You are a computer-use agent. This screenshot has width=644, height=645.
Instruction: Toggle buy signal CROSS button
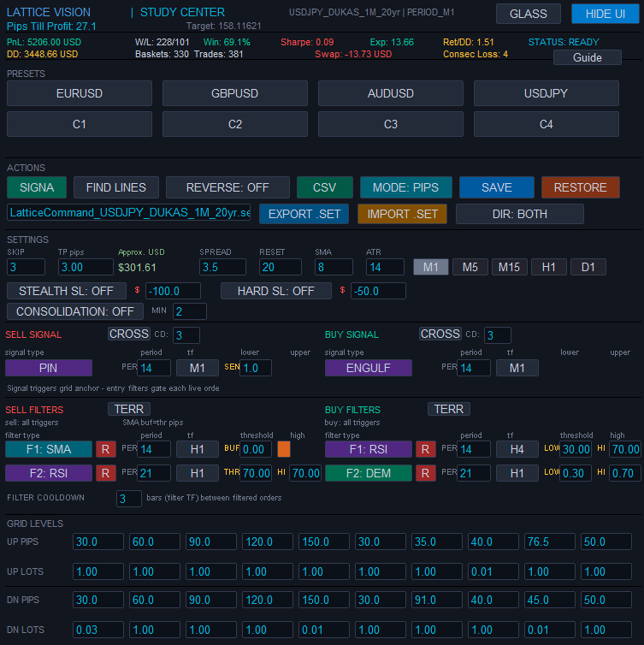440,334
